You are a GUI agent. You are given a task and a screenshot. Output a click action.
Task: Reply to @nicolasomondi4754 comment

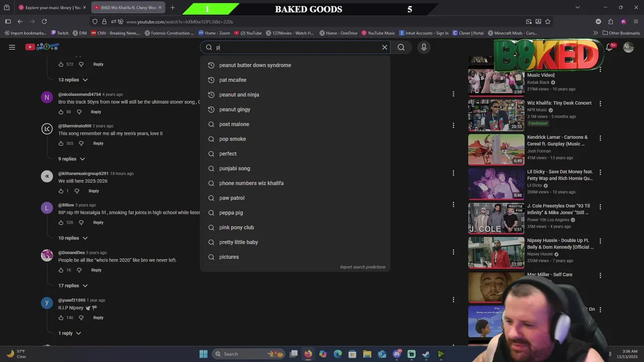coord(96,112)
